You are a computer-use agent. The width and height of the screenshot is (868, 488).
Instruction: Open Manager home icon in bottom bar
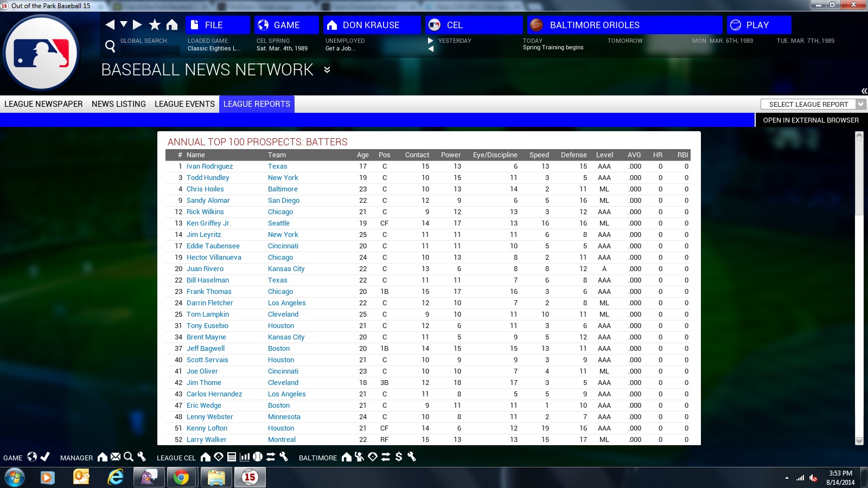[x=103, y=457]
